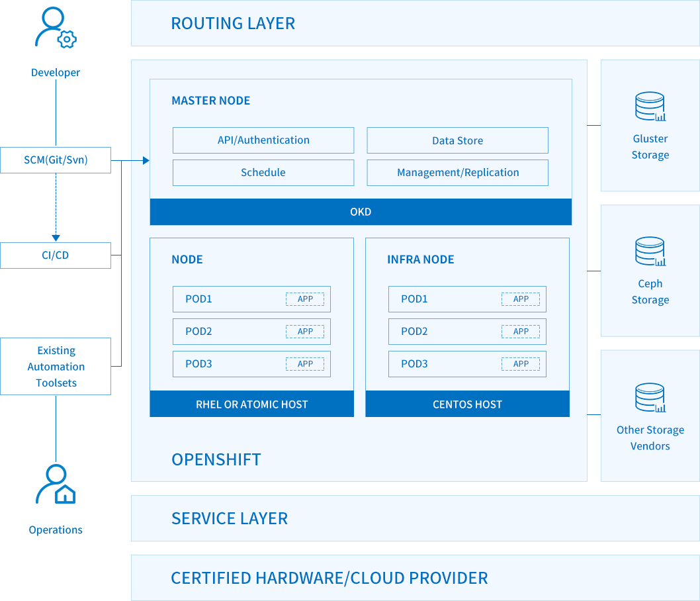
Task: Click the POD3 label under NODE
Action: click(x=198, y=364)
